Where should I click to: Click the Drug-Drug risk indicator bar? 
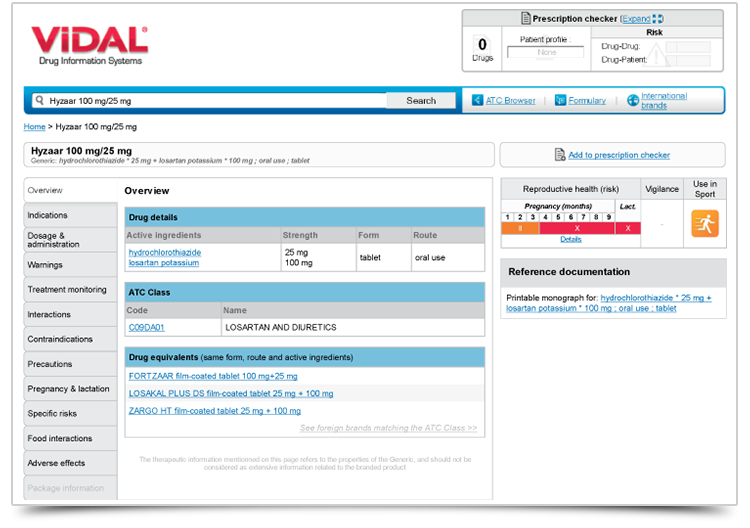click(x=688, y=46)
